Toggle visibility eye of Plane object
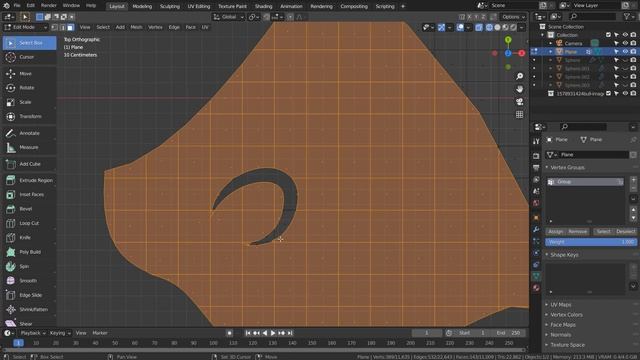Viewport: 640px width, 360px height. (x=625, y=51)
